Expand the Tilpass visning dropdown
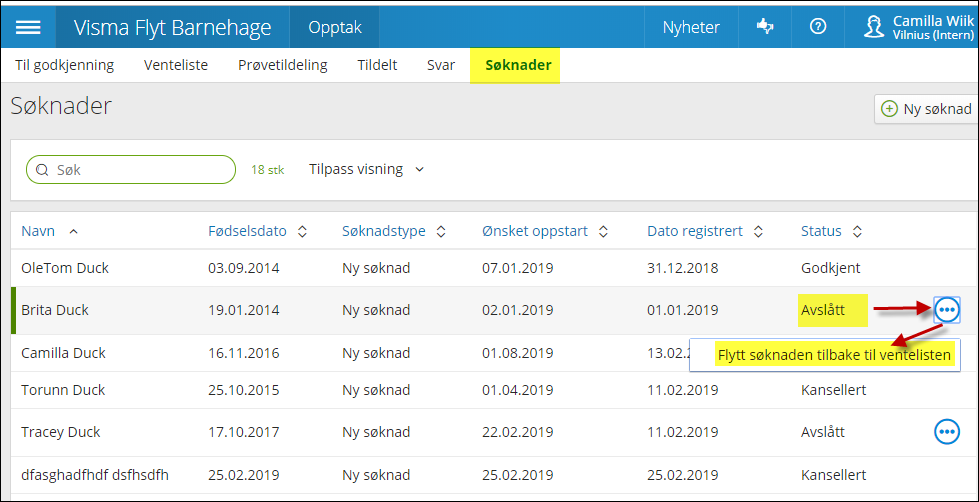979x502 pixels. coord(367,169)
